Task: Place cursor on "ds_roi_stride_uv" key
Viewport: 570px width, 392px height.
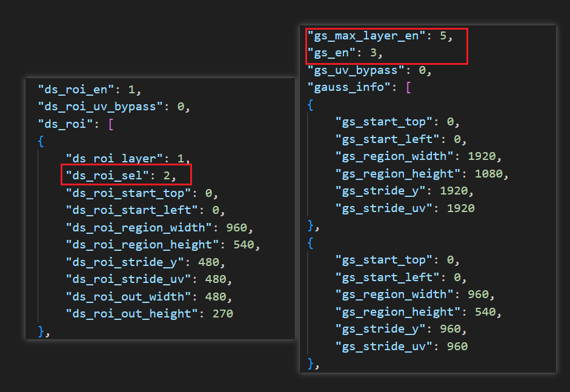Action: pos(129,279)
